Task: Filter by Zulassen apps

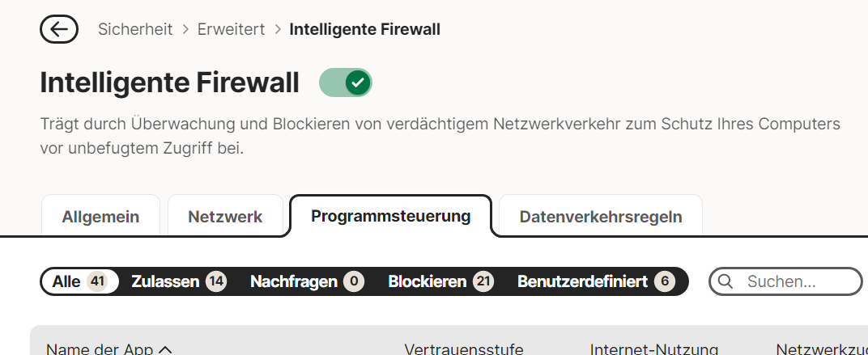Action: 178,281
